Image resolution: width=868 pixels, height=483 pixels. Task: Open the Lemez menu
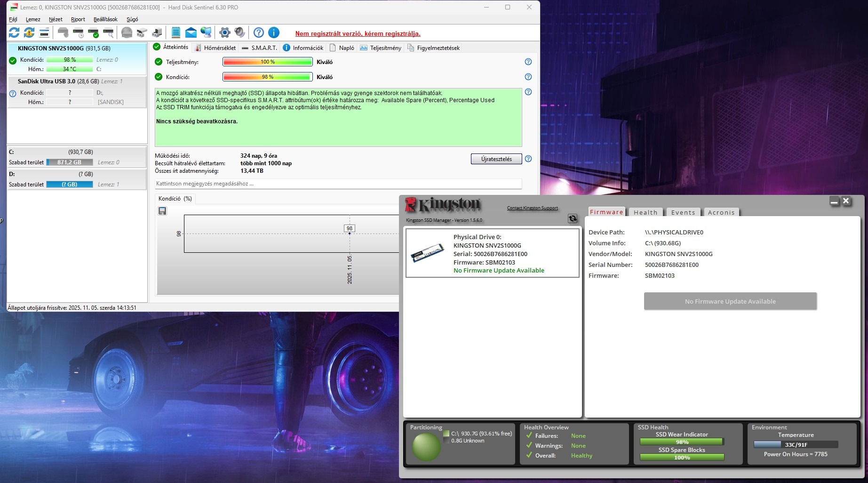click(x=33, y=19)
